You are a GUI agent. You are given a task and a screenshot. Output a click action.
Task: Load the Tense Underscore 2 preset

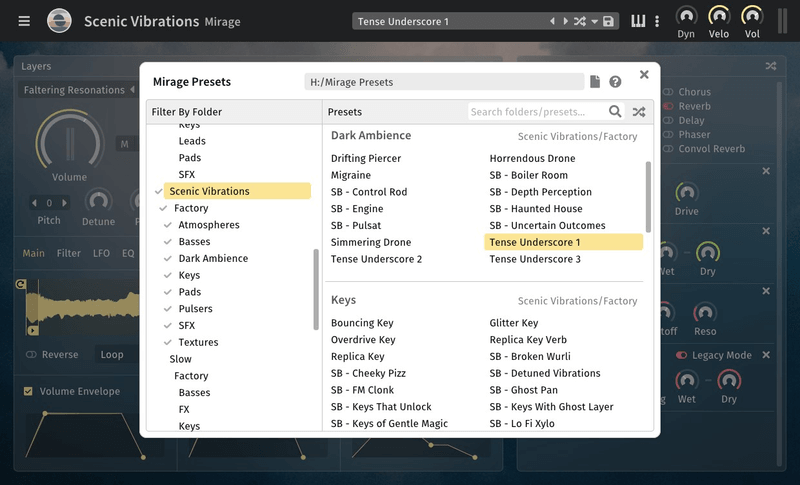[x=376, y=259]
